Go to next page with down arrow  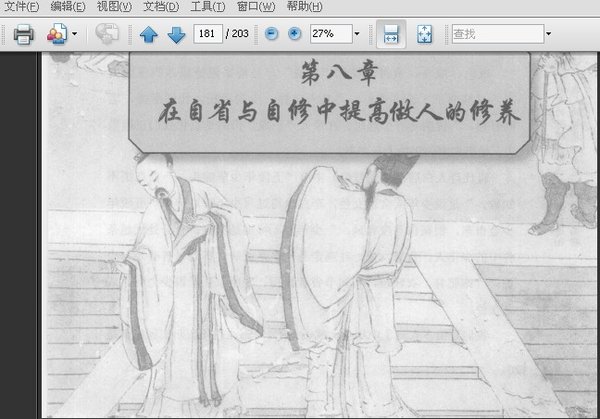click(x=176, y=34)
